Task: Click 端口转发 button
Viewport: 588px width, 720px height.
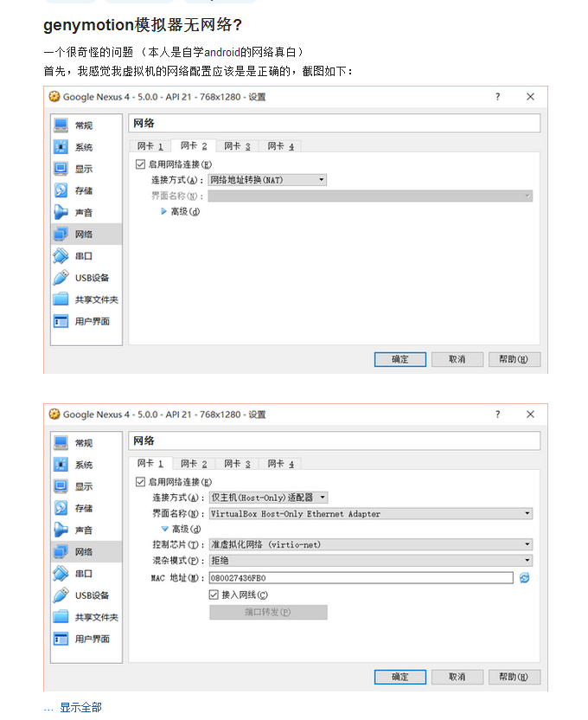Action: click(268, 612)
